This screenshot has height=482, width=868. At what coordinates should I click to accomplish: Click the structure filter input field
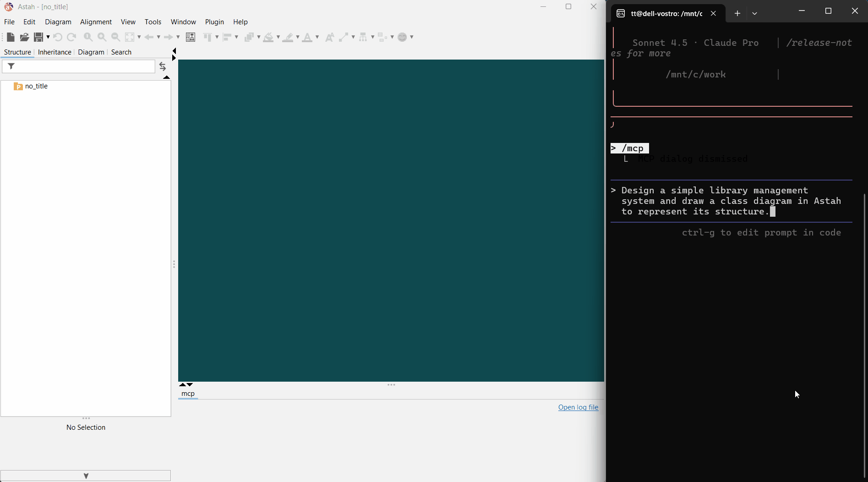[85, 67]
